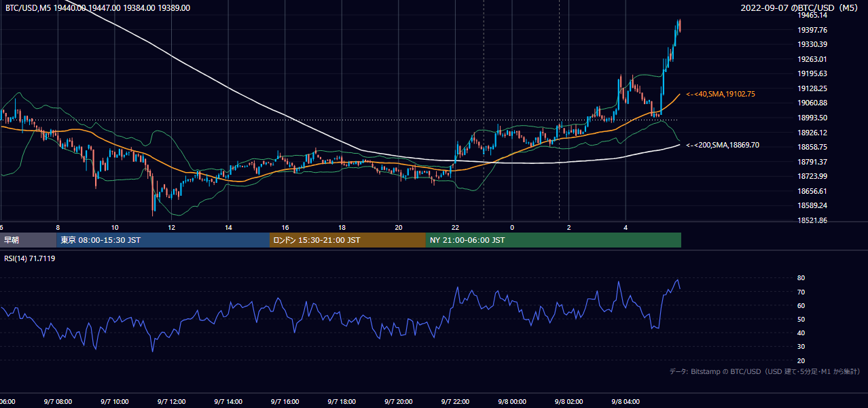Click price level 19330.39 on axis

[812, 44]
